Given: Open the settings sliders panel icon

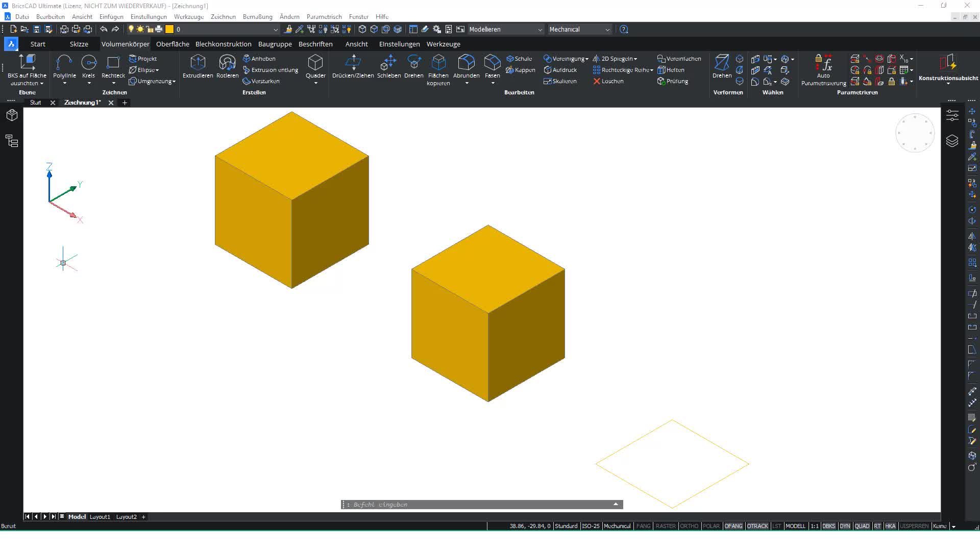Looking at the screenshot, I should [x=952, y=115].
